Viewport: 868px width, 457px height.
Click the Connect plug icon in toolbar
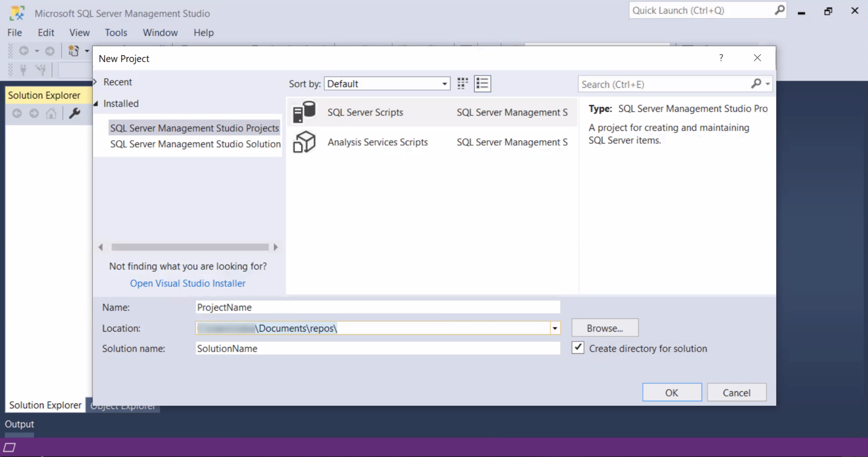[23, 70]
